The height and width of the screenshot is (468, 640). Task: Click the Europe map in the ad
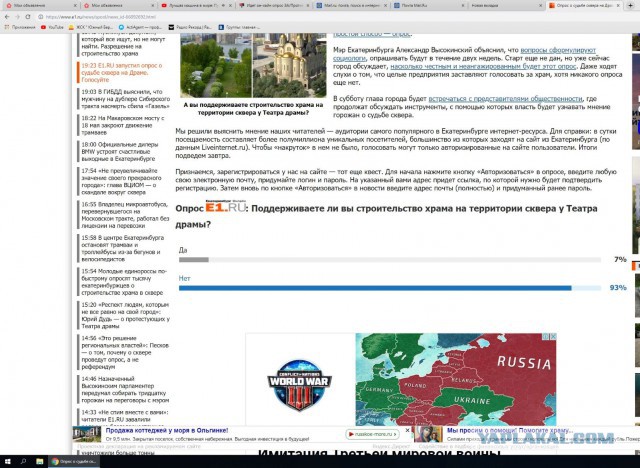(x=456, y=379)
